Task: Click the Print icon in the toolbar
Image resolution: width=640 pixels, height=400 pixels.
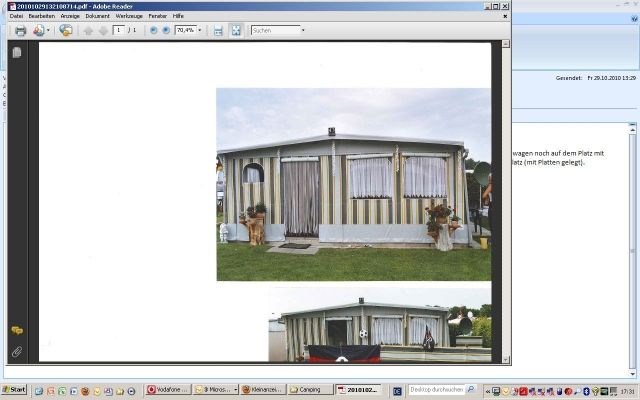Action: [20, 30]
